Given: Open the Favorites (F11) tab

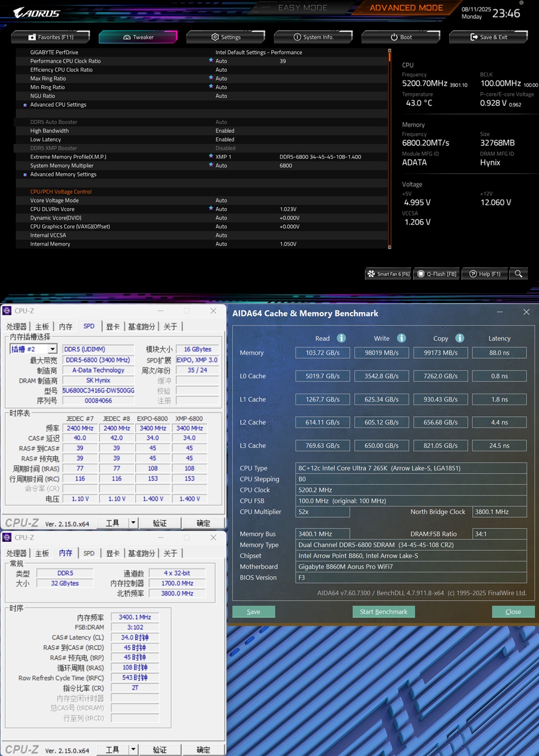Looking at the screenshot, I should click(x=51, y=37).
